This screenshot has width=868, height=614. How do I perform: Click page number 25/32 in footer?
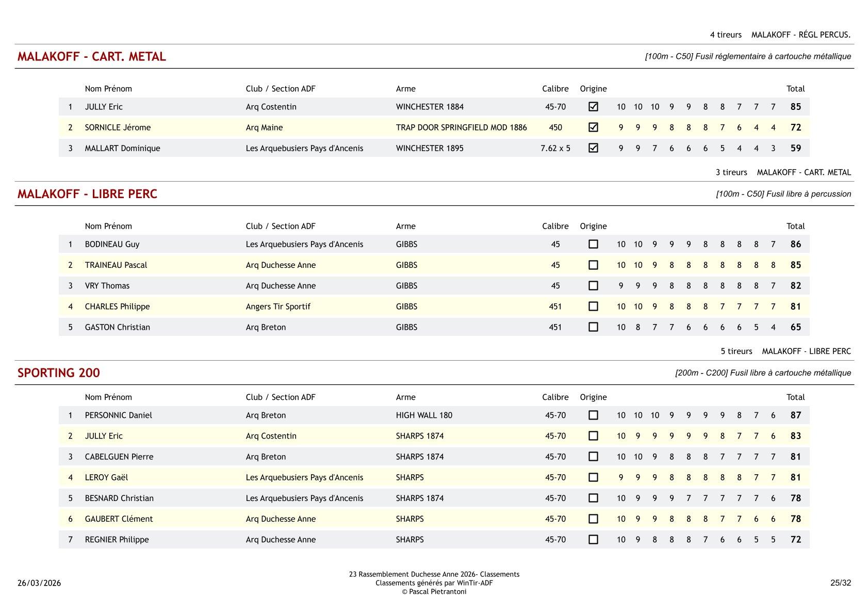tap(840, 583)
